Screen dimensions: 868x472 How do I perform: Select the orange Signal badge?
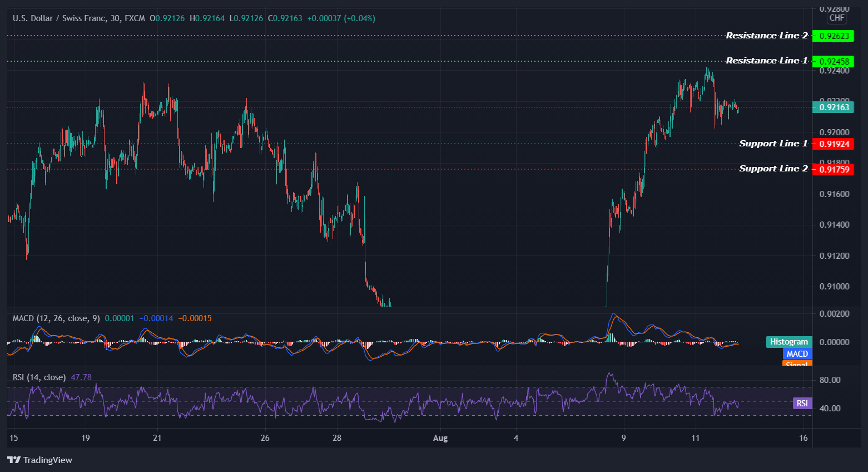(797, 364)
